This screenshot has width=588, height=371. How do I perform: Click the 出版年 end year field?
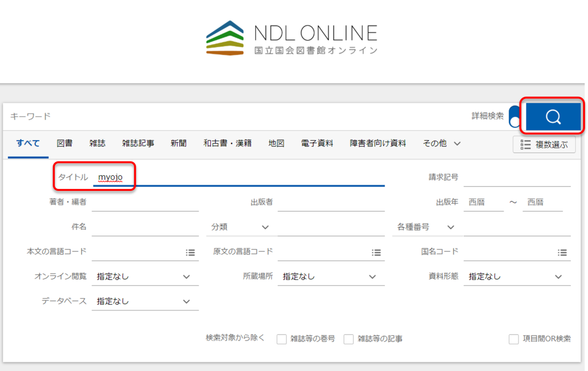click(x=542, y=202)
